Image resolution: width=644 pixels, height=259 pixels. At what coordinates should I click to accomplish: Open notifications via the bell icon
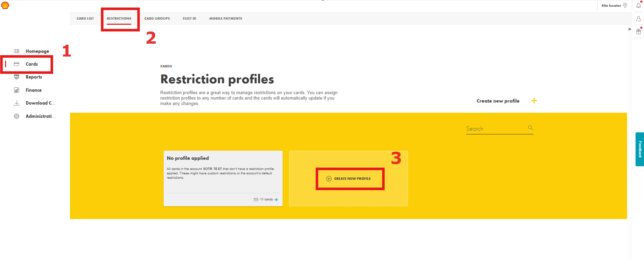tap(639, 5)
